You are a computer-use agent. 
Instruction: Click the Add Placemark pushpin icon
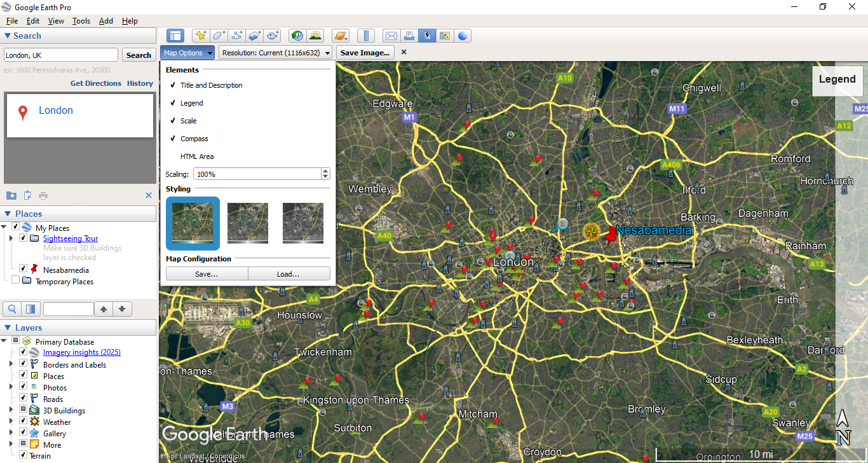pos(200,36)
